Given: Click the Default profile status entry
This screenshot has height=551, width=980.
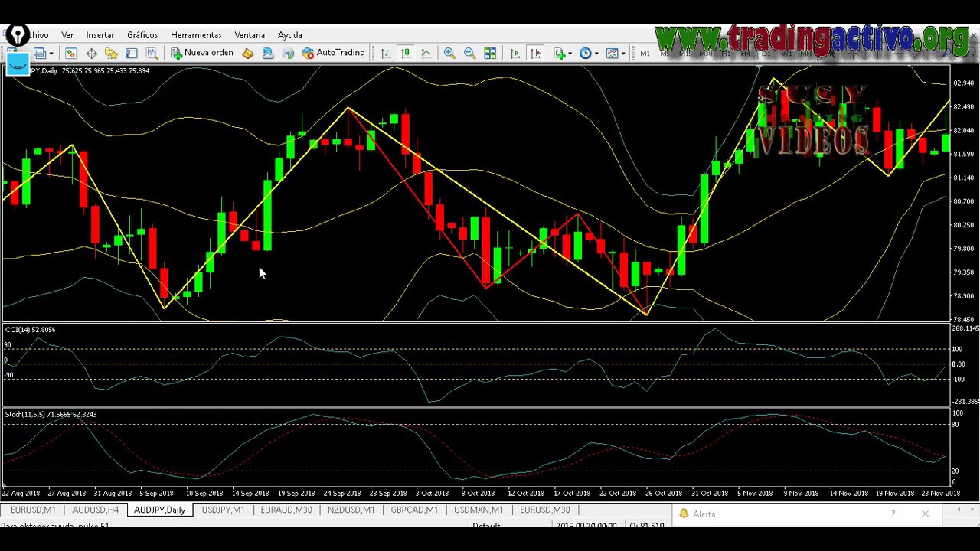Looking at the screenshot, I should click(x=486, y=526).
